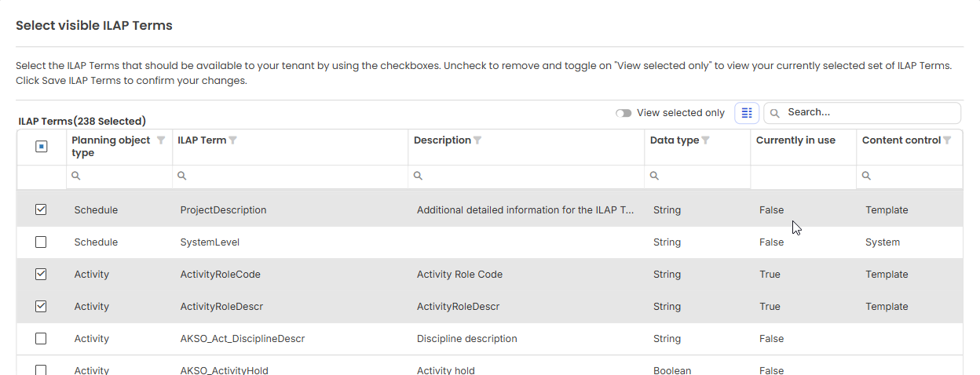Open the column chooser icon

(747, 113)
